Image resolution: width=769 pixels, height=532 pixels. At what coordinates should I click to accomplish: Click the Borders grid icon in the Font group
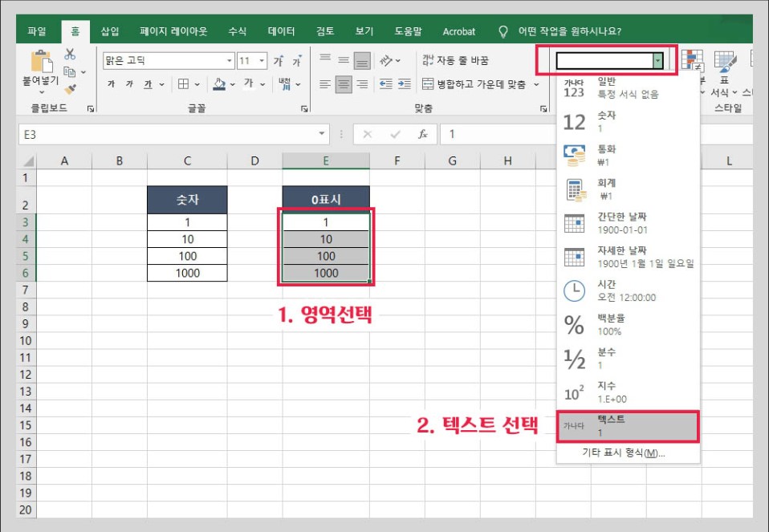183,84
